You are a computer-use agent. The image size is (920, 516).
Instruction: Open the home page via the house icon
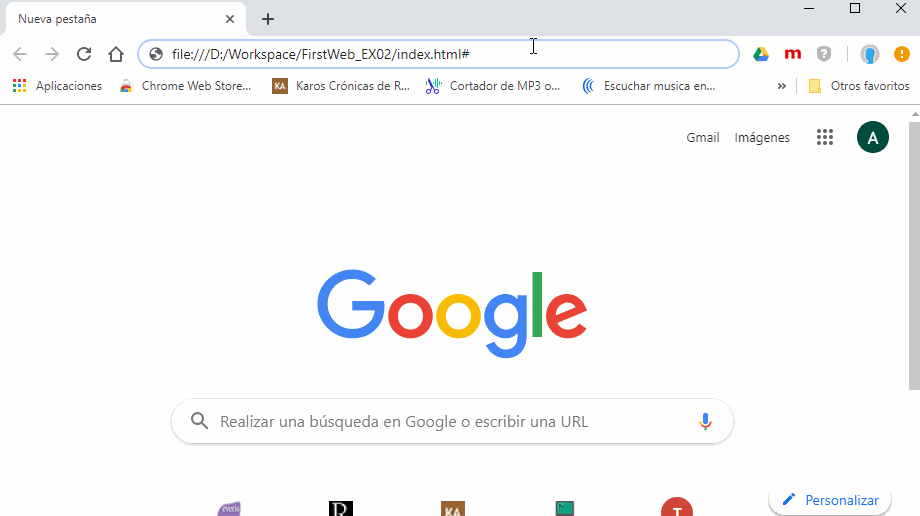pos(116,54)
